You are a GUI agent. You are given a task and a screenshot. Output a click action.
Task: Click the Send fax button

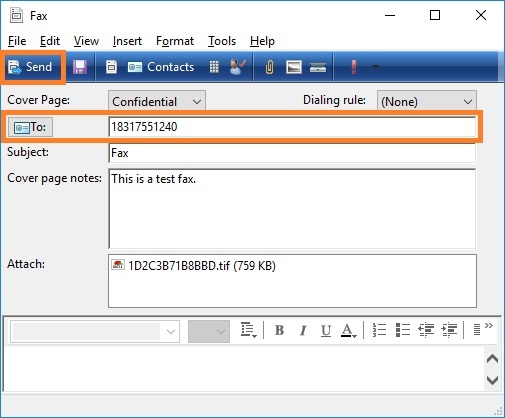click(x=32, y=67)
